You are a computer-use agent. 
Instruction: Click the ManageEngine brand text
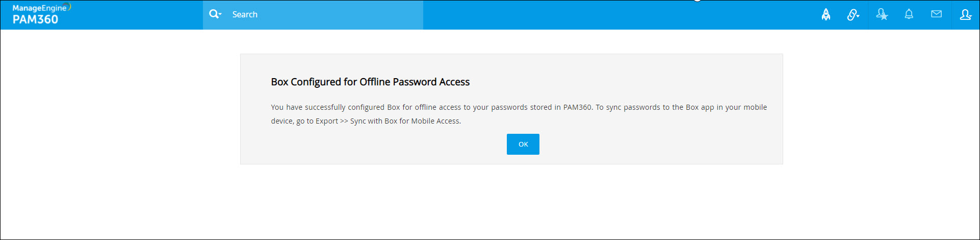coord(39,8)
